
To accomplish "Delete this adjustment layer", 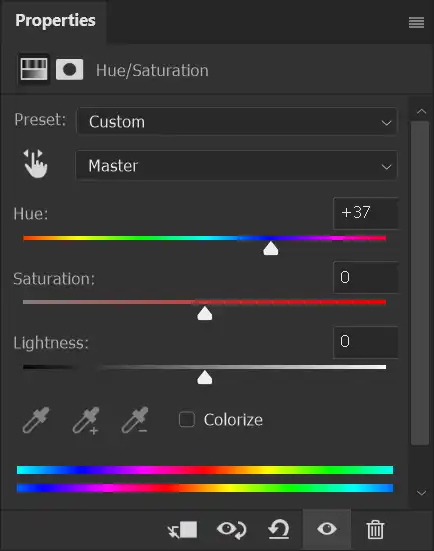I will pos(375,530).
